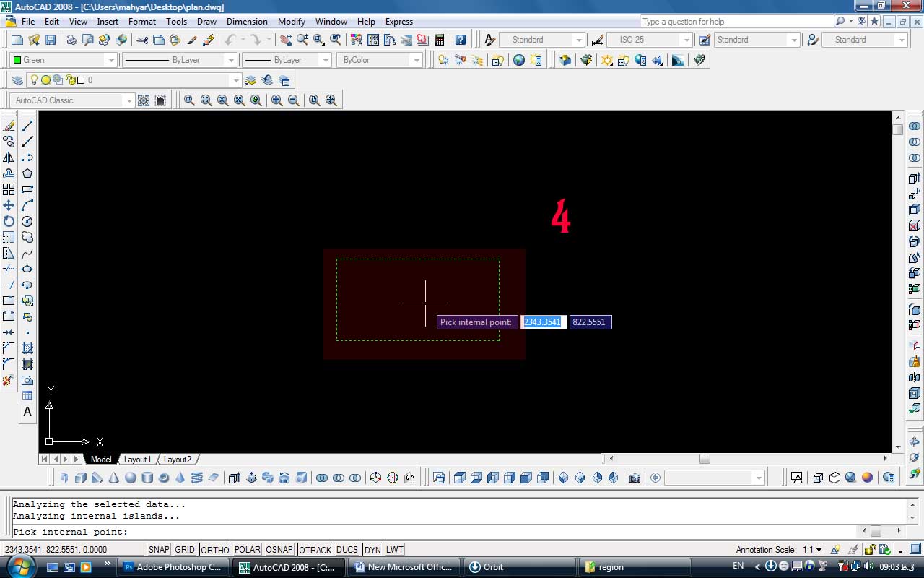This screenshot has width=924, height=578.
Task: Switch to Adobe Photoshop in taskbar
Action: coord(173,567)
